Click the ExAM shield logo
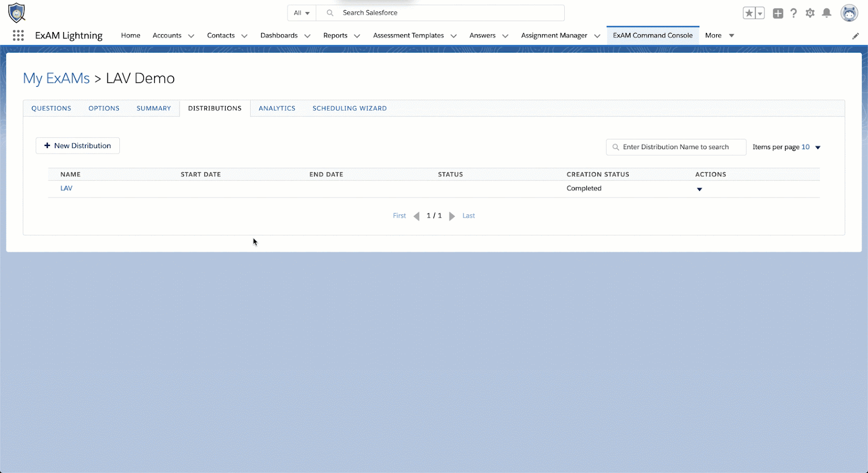Screen dimensions: 868x473 (17, 12)
